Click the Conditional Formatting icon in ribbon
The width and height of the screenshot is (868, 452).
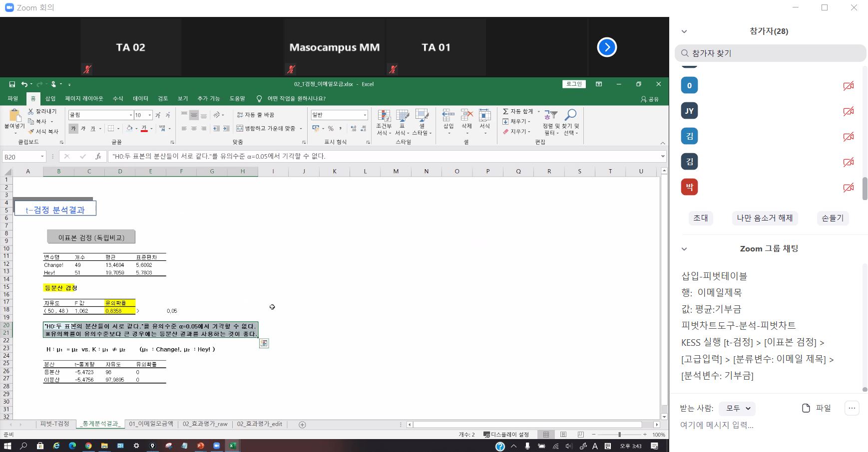384,117
